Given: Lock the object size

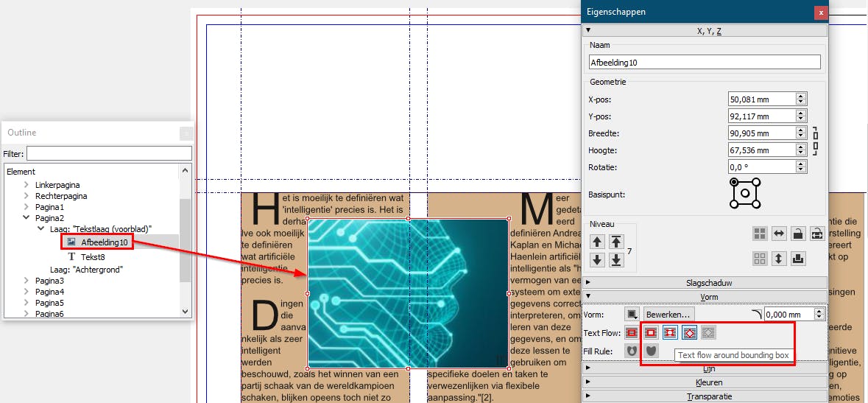Looking at the screenshot, I should tap(816, 234).
